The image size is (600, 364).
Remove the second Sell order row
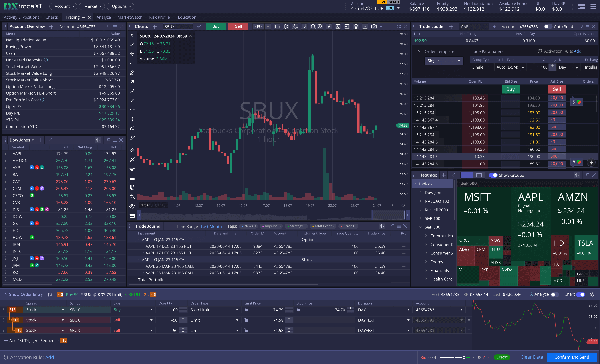(469, 331)
